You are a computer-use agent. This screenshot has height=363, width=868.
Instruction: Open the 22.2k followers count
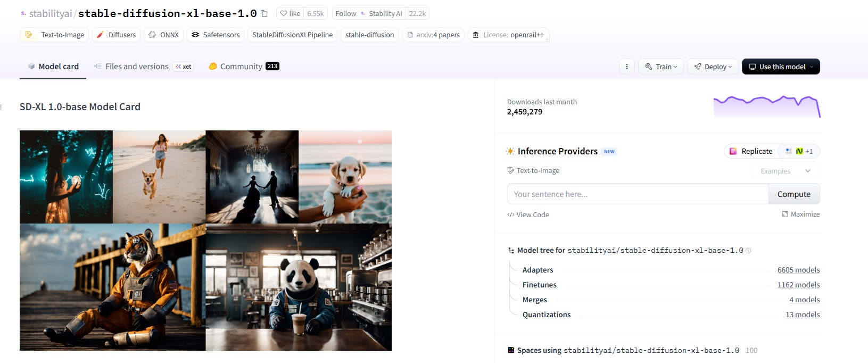tap(417, 13)
